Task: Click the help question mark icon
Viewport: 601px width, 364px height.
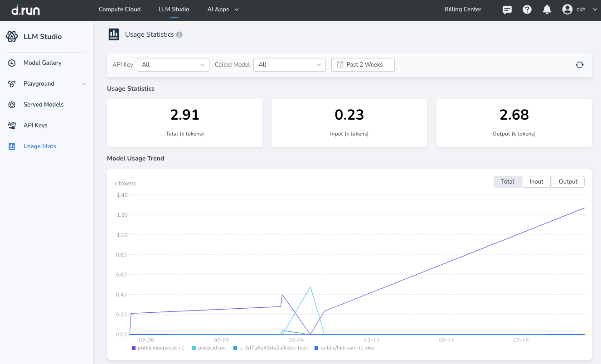Action: click(x=527, y=10)
